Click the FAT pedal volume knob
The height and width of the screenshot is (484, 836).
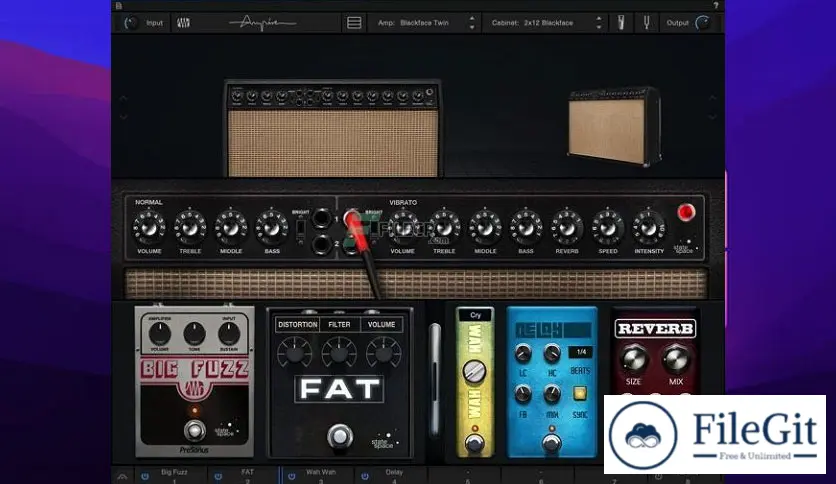pos(383,353)
